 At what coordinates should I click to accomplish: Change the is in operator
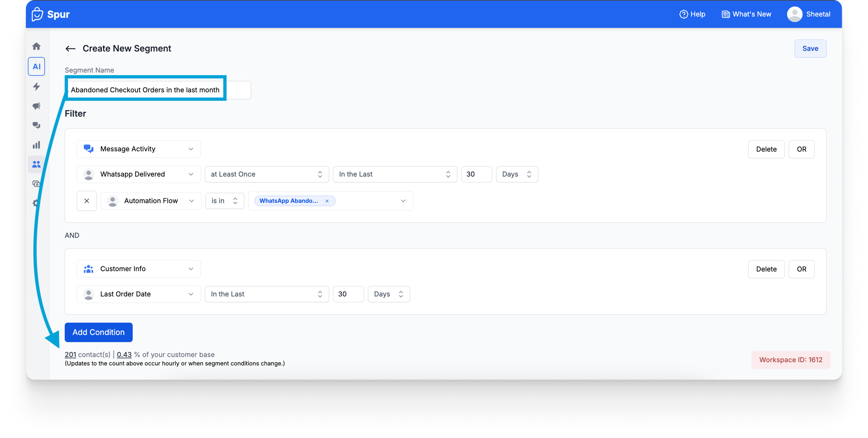click(x=224, y=201)
